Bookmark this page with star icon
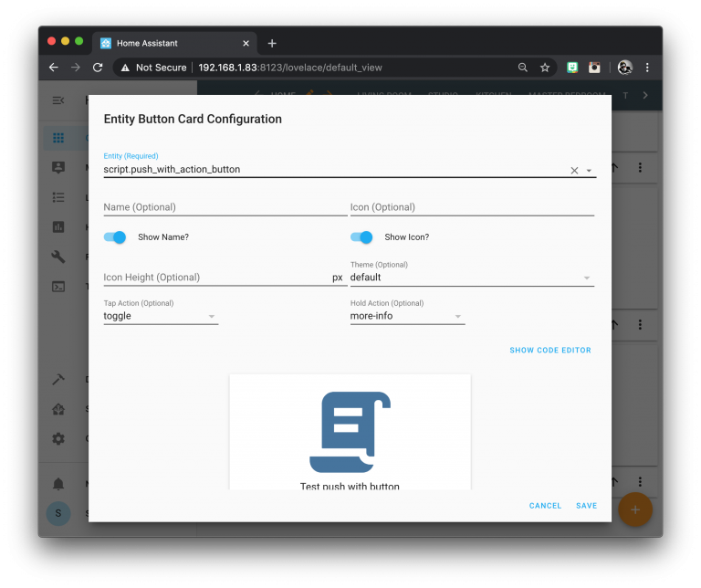Image resolution: width=701 pixels, height=588 pixels. coord(545,68)
